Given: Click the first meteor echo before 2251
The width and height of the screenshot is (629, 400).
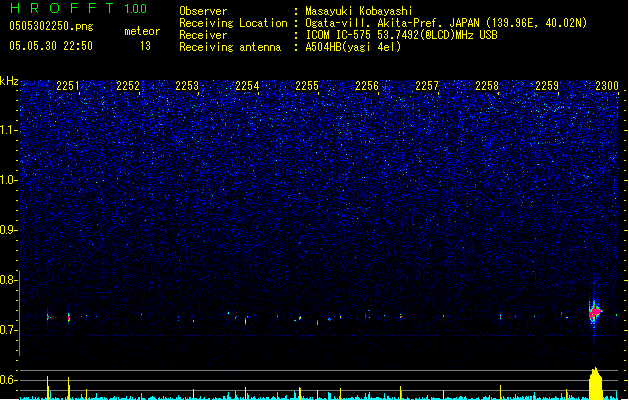Looking at the screenshot, I should pyautogui.click(x=48, y=317).
